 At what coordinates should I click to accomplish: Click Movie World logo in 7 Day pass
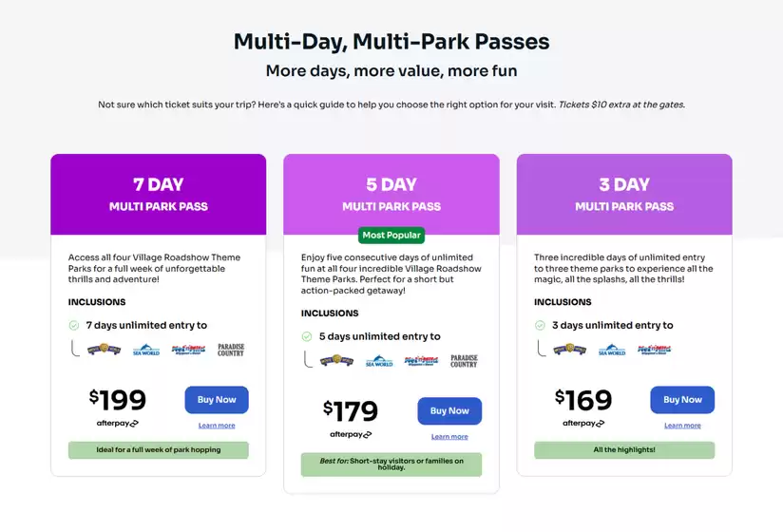[x=104, y=351]
